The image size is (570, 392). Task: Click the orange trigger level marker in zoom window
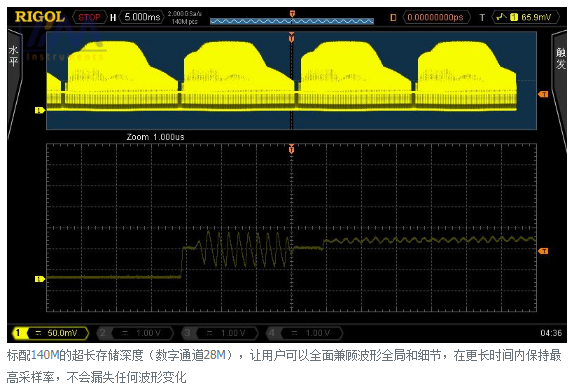(543, 251)
